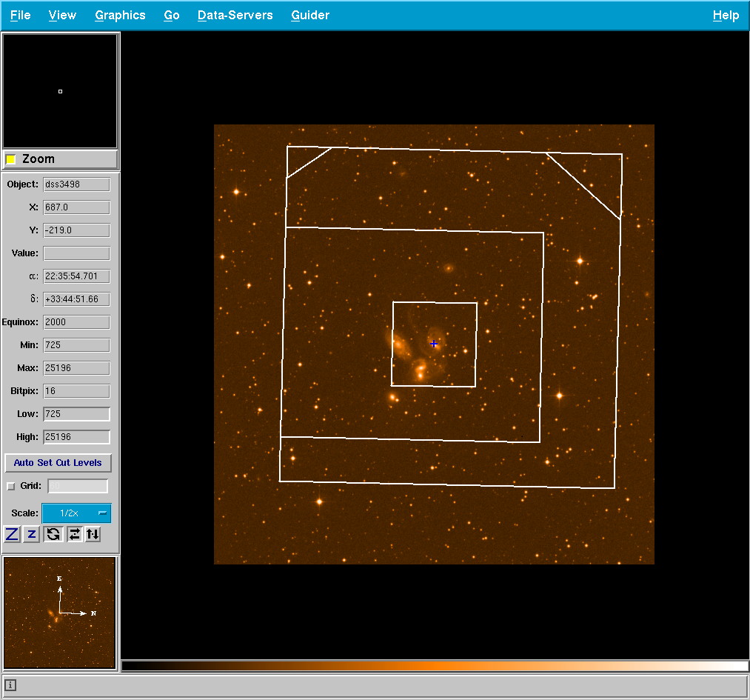This screenshot has height=700, width=750.
Task: Open the Scale 1/2x dropdown
Action: [76, 513]
